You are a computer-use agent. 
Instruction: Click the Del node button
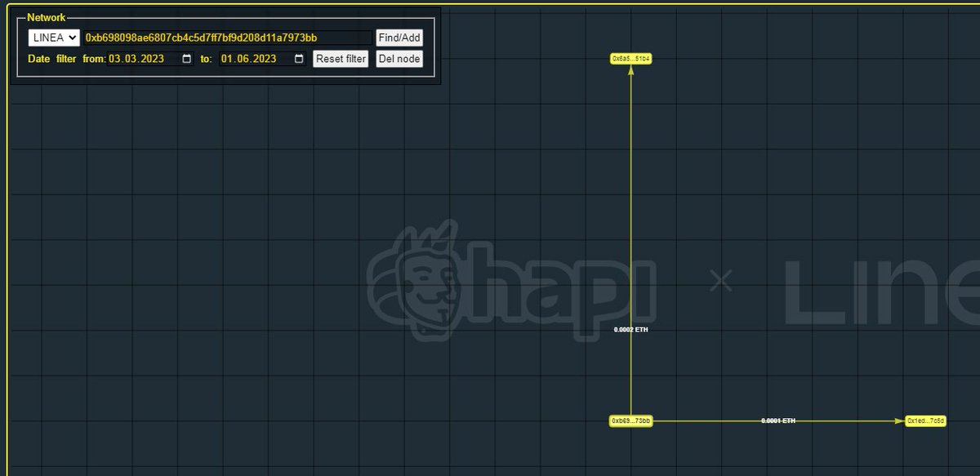399,59
